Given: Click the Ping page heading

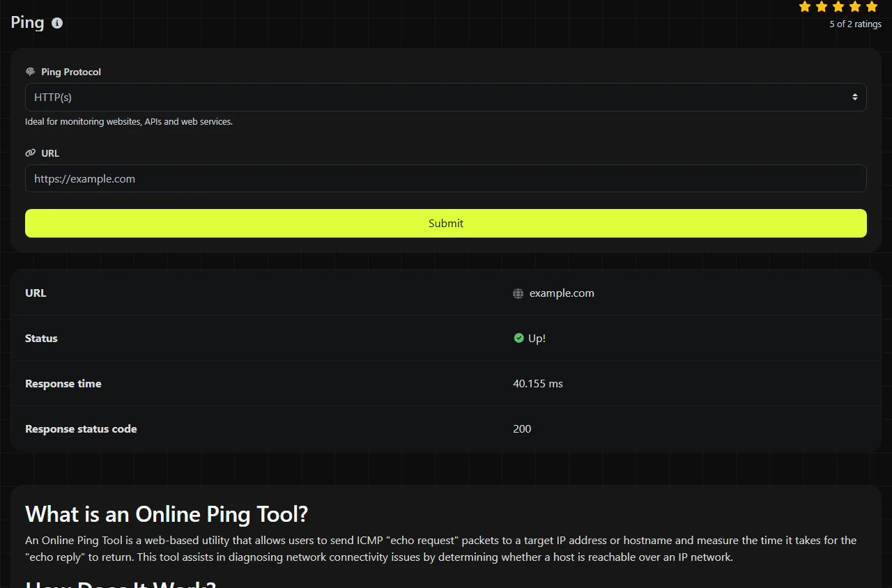Looking at the screenshot, I should pos(27,23).
